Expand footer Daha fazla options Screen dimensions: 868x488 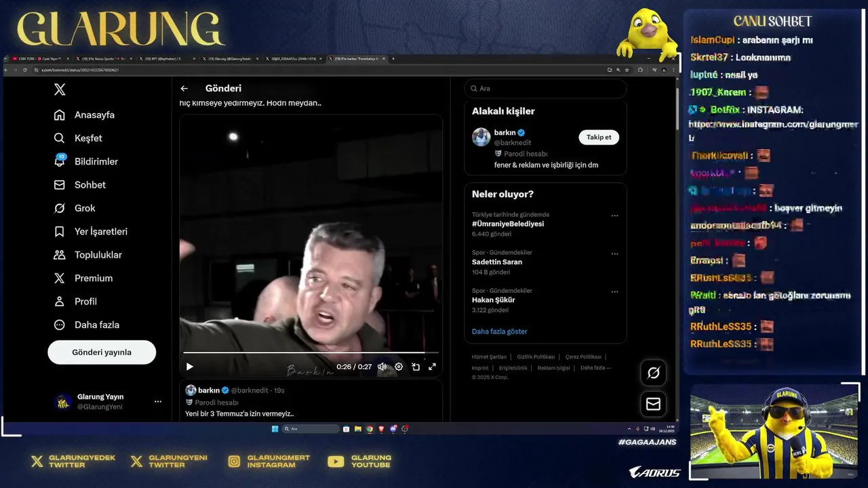[595, 367]
